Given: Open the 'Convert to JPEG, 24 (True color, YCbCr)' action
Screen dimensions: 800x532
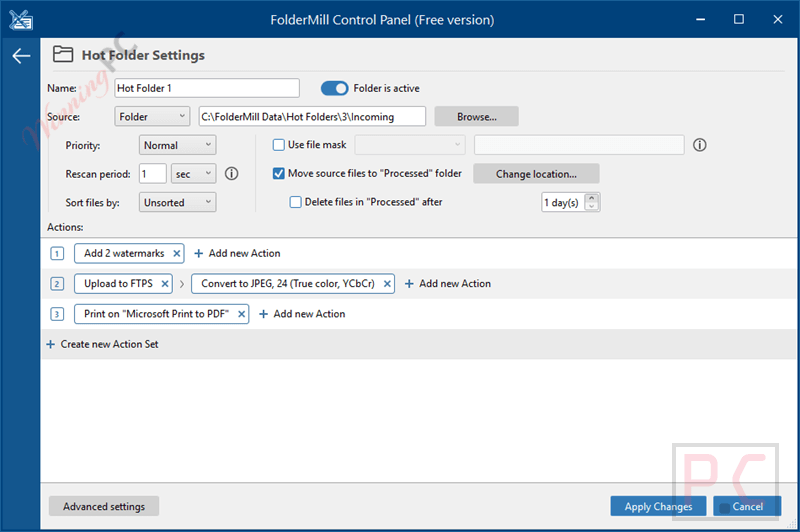Looking at the screenshot, I should pyautogui.click(x=288, y=284).
